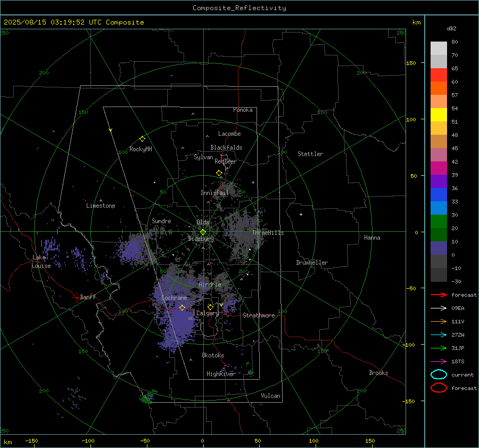Click the Sylvan label
This screenshot has width=479, height=448.
(x=203, y=157)
